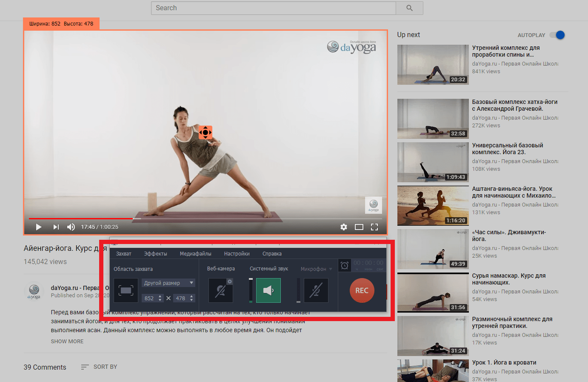
Task: Open the Медиафайлы menu
Action: 196,254
